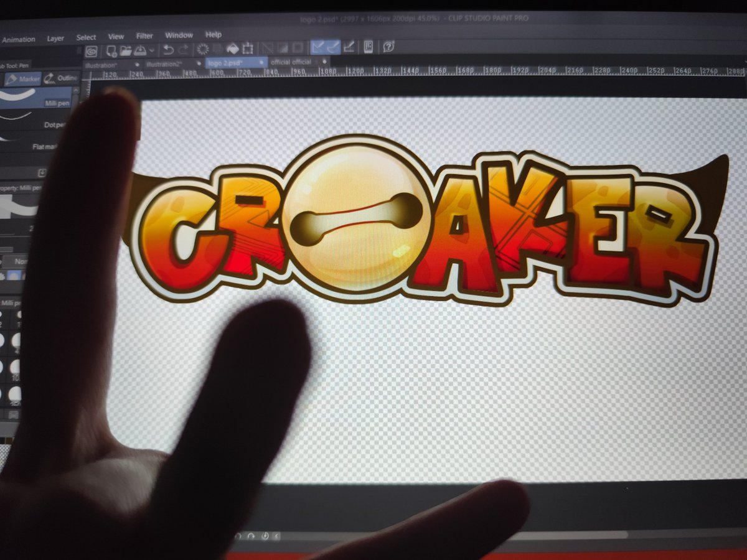Open Clip Studio launcher icon in command bar
This screenshot has width=747, height=560.
point(91,50)
